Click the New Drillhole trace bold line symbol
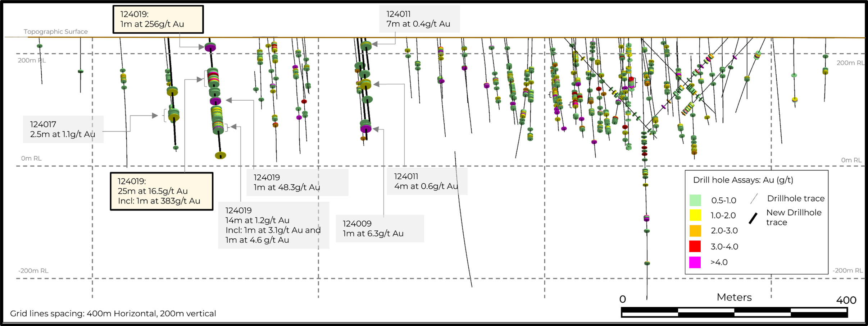868x326 pixels. [x=753, y=218]
